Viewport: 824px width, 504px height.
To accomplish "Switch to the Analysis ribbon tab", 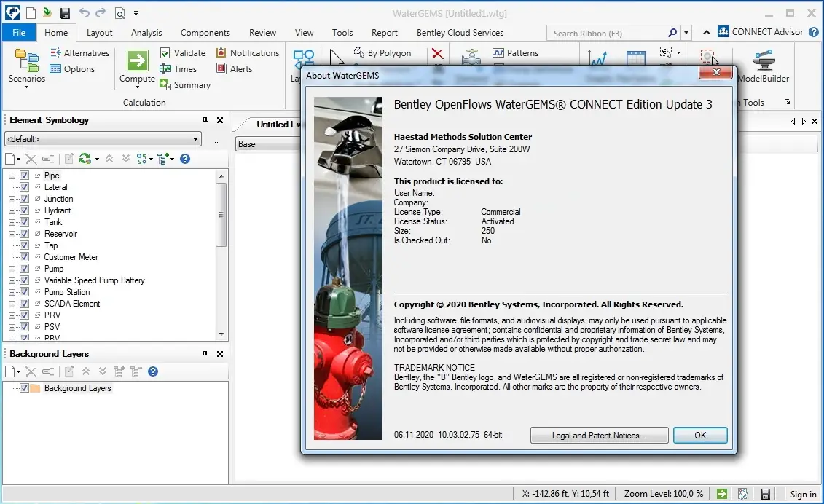I will click(x=146, y=33).
